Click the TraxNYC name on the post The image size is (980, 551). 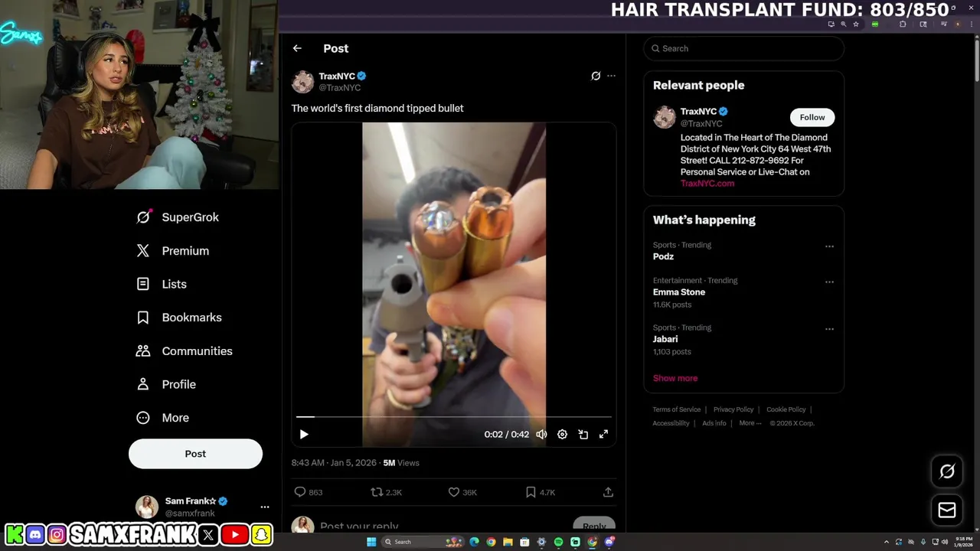[337, 76]
